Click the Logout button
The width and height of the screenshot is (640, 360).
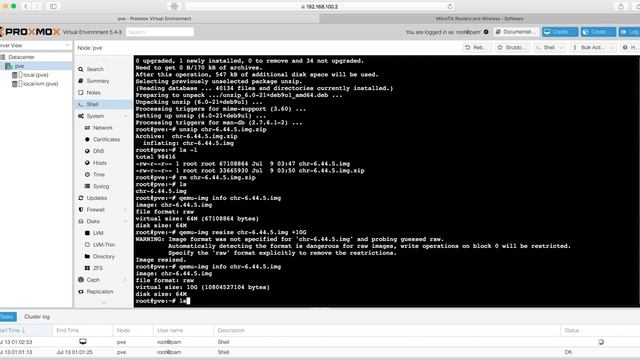tap(630, 32)
